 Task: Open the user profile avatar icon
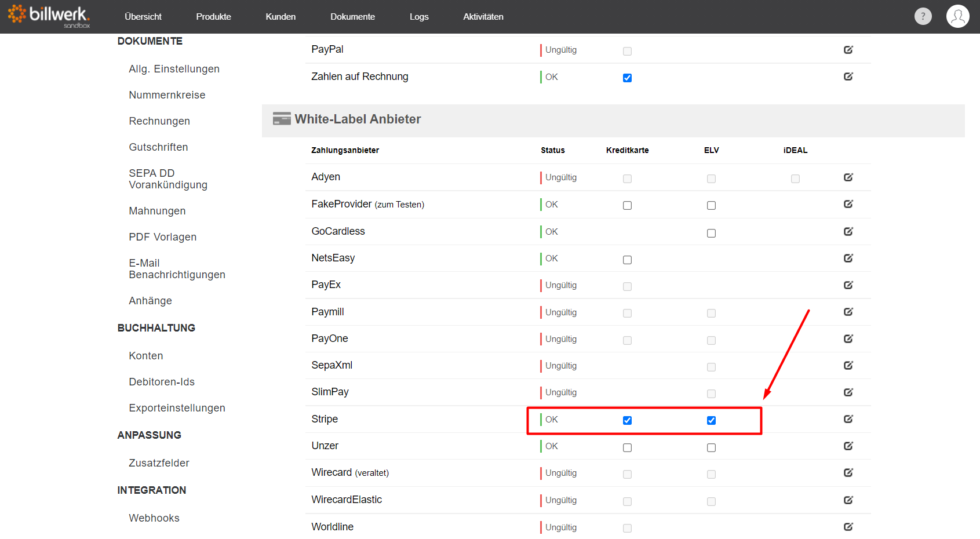[958, 16]
